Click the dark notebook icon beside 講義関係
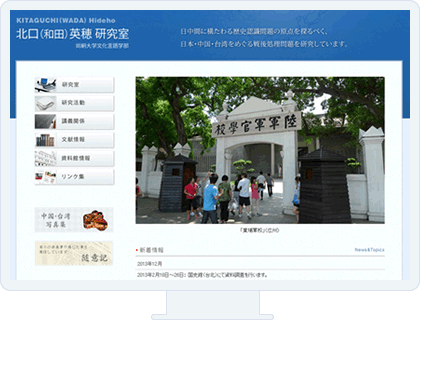This screenshot has width=440, height=367. (46, 122)
